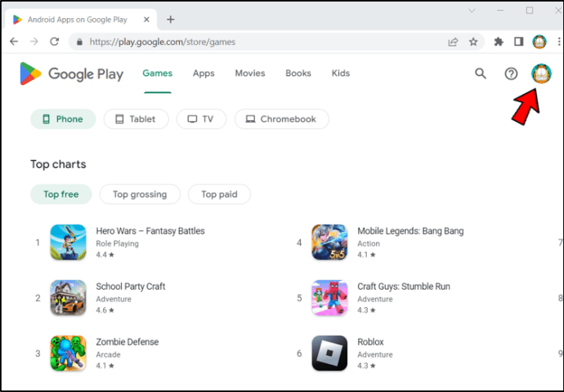This screenshot has height=392, width=564.
Task: Click the Arcade genre text
Action: (108, 354)
